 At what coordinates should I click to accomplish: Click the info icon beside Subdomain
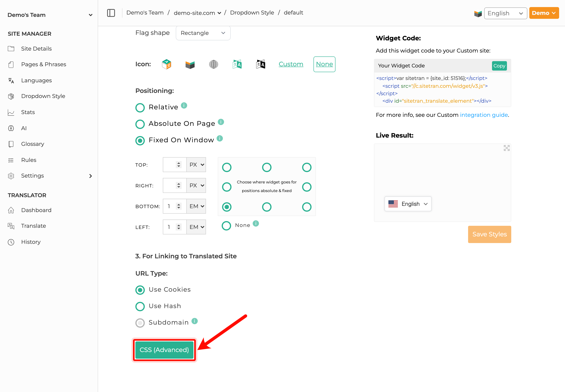[194, 321]
